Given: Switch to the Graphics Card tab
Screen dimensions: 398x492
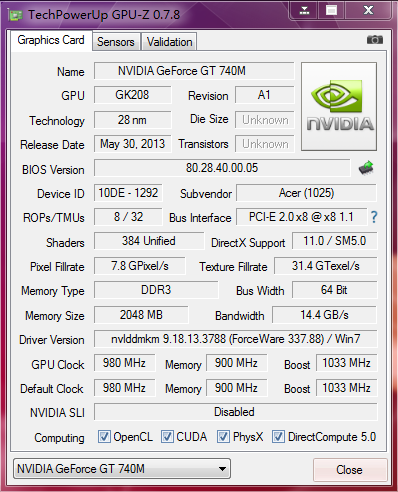Looking at the screenshot, I should click(51, 40).
